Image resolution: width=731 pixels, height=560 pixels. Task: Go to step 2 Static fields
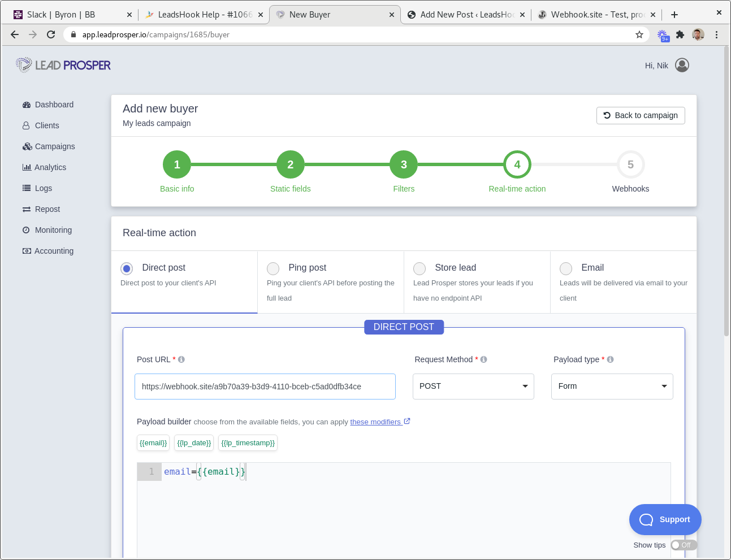point(291,164)
